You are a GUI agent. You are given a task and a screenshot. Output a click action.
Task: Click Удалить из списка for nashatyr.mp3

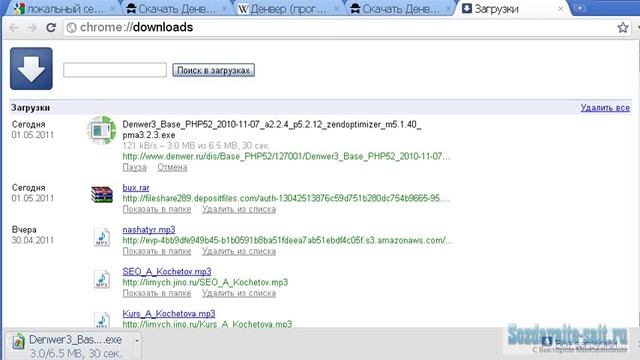tap(239, 251)
